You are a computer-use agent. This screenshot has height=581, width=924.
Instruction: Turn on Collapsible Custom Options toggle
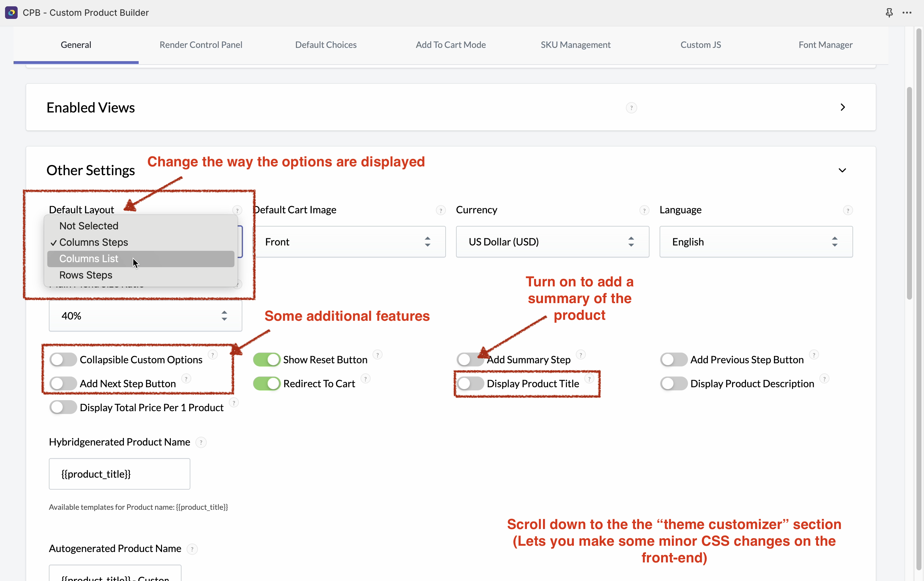tap(63, 360)
